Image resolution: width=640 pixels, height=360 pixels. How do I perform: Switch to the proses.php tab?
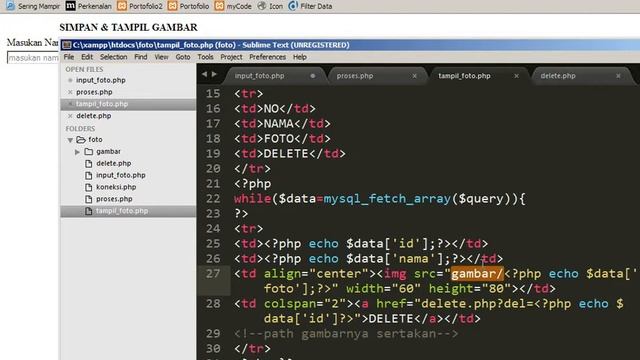tap(355, 76)
